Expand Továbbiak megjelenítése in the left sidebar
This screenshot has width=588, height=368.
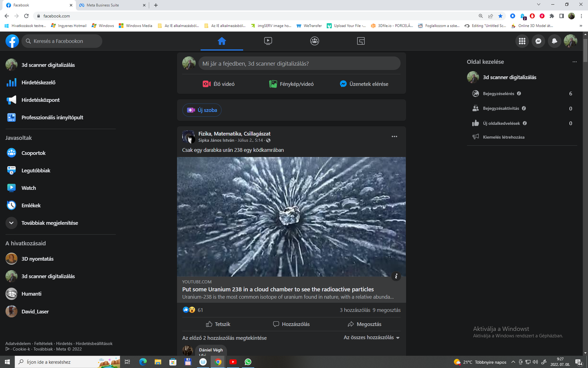(50, 223)
